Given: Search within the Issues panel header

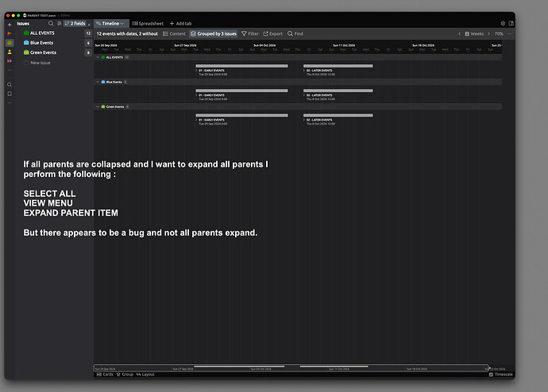Looking at the screenshot, I should point(51,23).
